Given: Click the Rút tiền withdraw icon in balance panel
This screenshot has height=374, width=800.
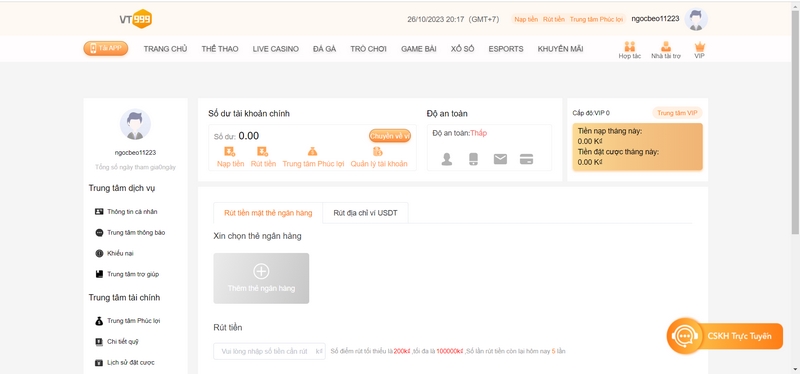Looking at the screenshot, I should point(263,152).
